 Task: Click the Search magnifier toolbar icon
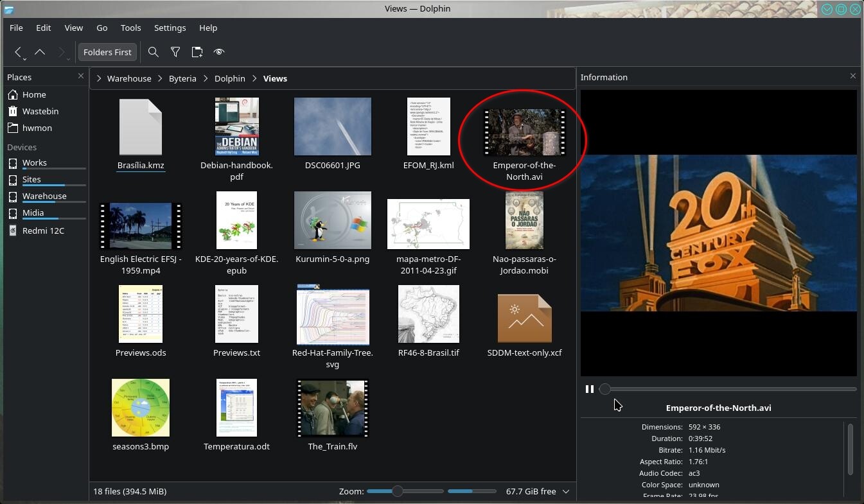click(x=153, y=52)
